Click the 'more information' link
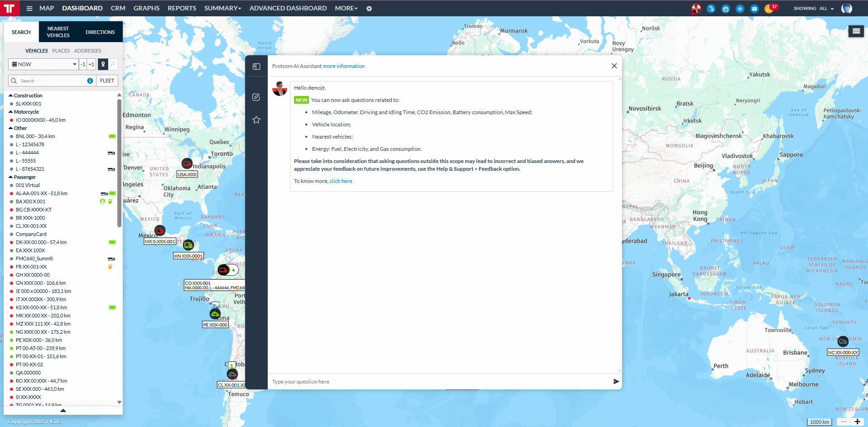Image resolution: width=868 pixels, height=427 pixels. coord(344,66)
